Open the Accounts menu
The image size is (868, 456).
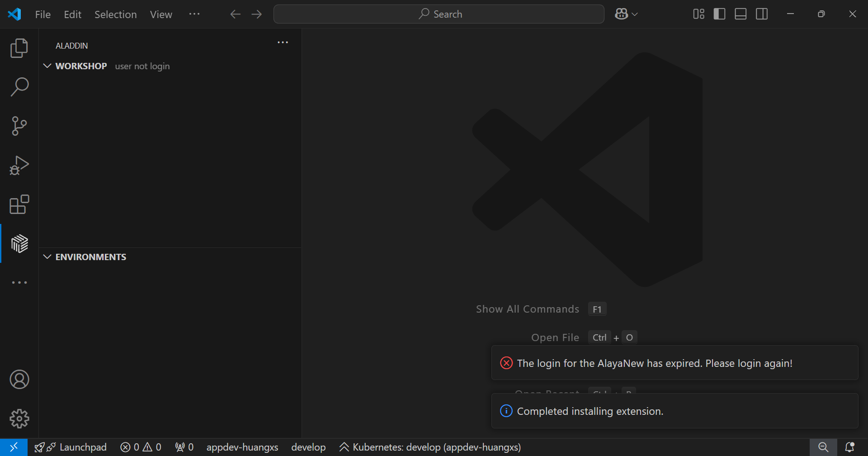[19, 380]
